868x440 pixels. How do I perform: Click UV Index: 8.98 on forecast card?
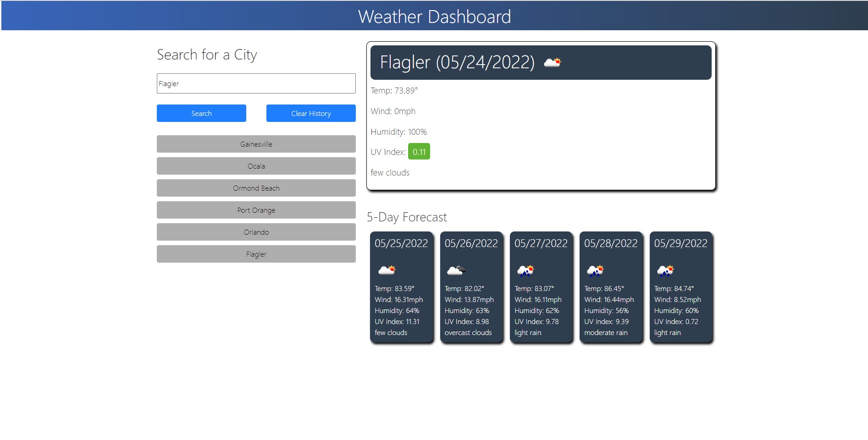pos(467,322)
